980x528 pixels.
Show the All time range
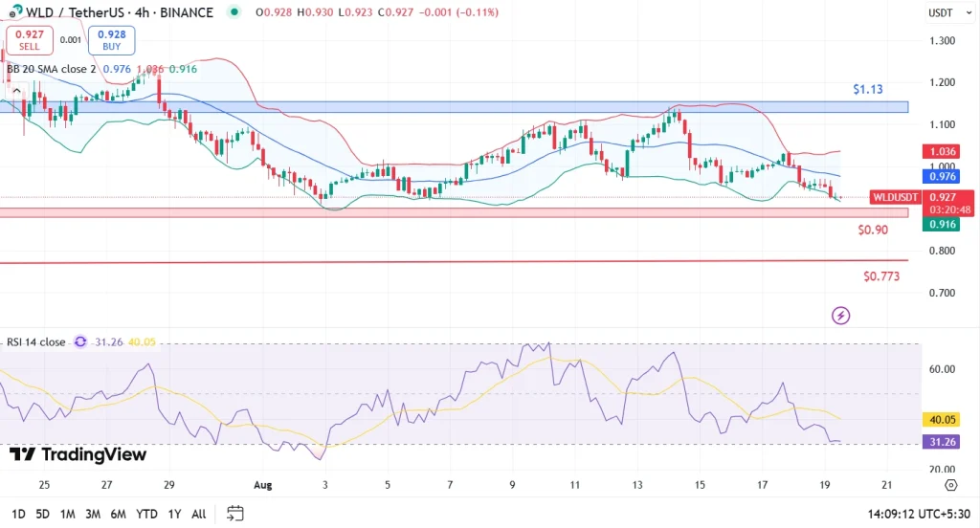(x=198, y=514)
